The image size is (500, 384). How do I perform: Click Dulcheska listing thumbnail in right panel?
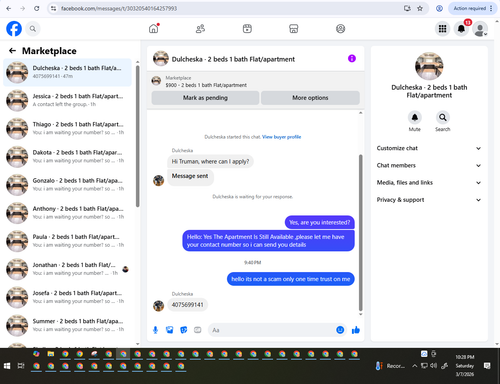429,66
